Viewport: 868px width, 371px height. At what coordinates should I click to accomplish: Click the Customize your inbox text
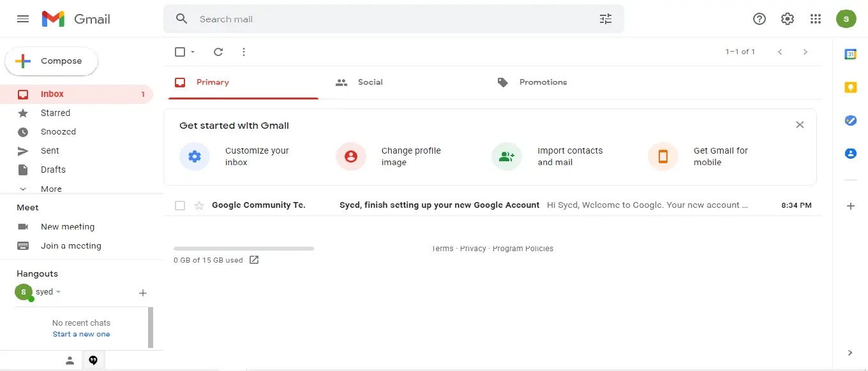[257, 157]
